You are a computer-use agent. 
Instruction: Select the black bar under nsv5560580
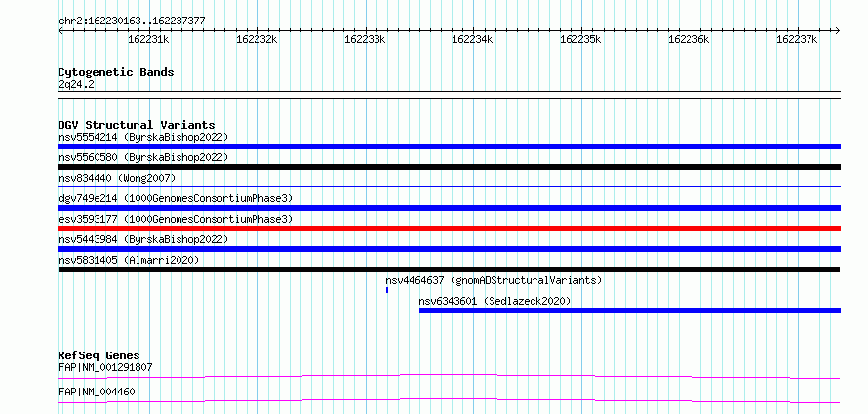click(x=449, y=167)
